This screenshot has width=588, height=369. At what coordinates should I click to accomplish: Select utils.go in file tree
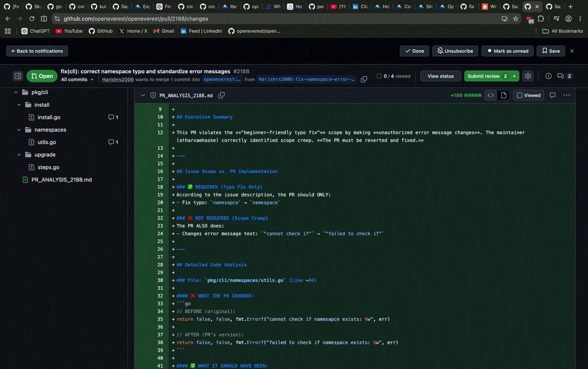(47, 142)
